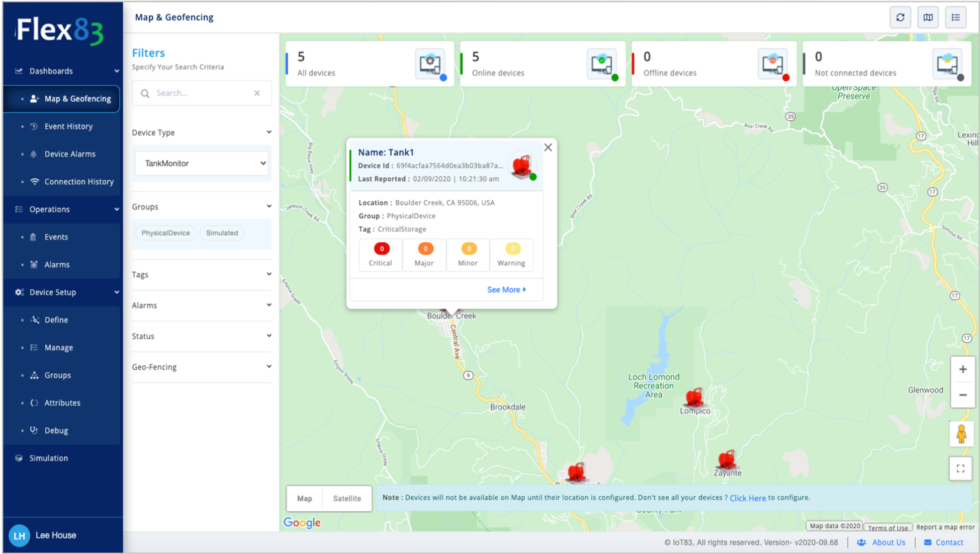This screenshot has width=980, height=554.
Task: Switch to map view icon
Action: (x=928, y=17)
